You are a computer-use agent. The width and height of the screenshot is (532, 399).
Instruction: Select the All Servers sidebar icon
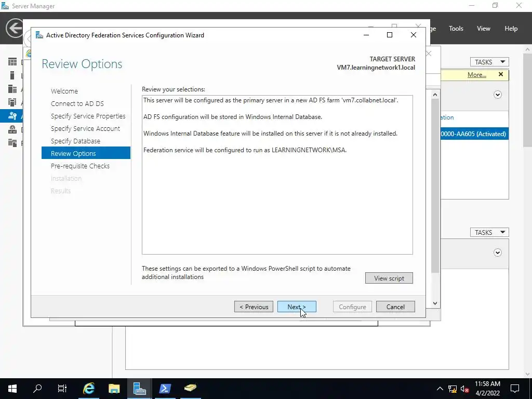tap(12, 89)
